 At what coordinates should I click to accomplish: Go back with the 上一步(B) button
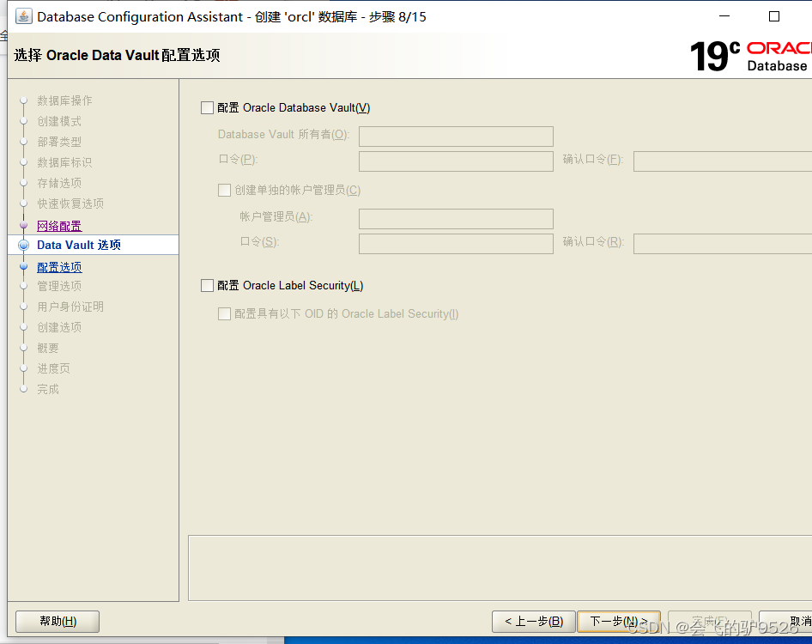(x=533, y=621)
